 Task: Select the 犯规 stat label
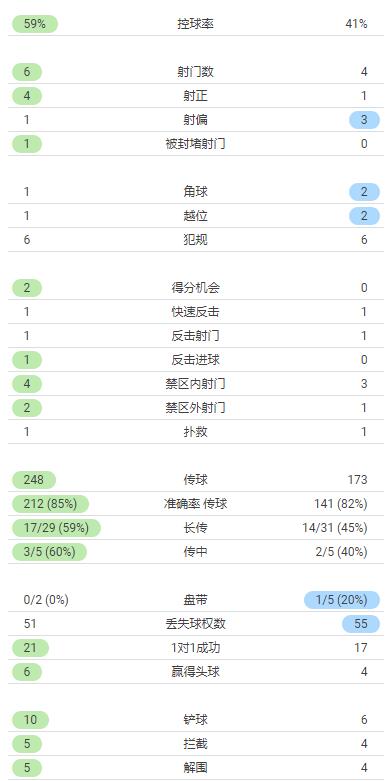click(195, 240)
